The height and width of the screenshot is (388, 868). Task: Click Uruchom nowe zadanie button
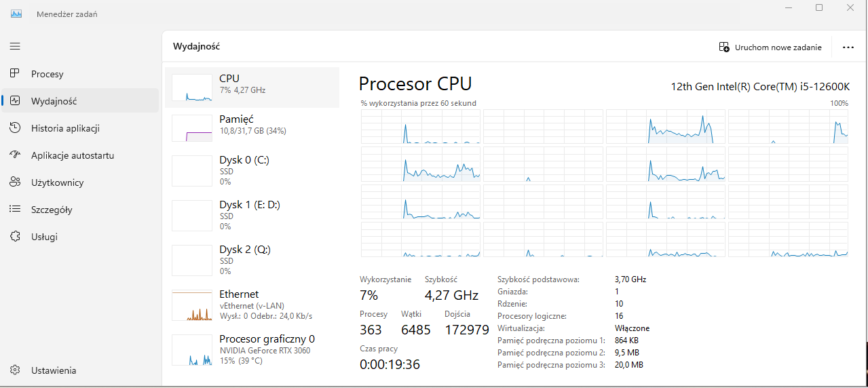click(x=770, y=47)
